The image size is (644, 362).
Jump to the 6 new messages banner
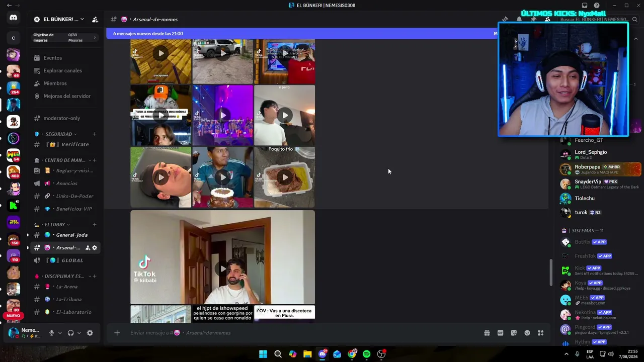[302, 34]
